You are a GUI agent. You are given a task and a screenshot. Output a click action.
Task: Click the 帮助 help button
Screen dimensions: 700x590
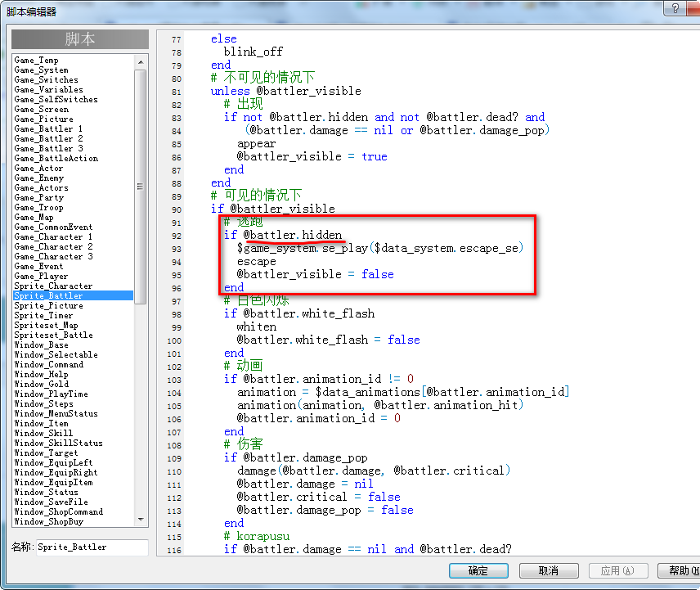680,570
